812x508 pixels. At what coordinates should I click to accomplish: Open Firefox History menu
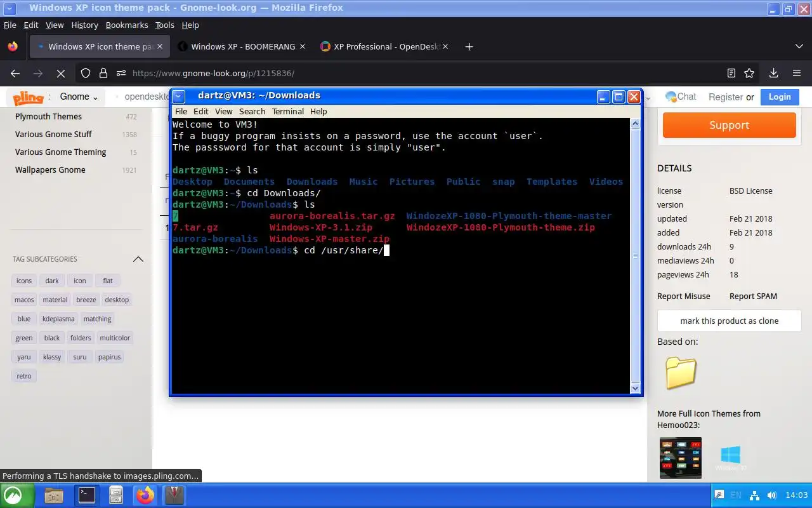(84, 25)
